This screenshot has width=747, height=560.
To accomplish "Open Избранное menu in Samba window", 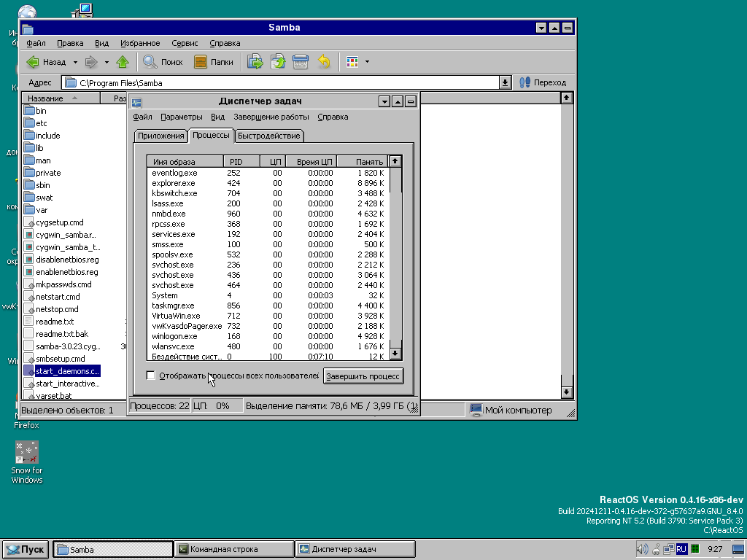I will click(x=140, y=43).
